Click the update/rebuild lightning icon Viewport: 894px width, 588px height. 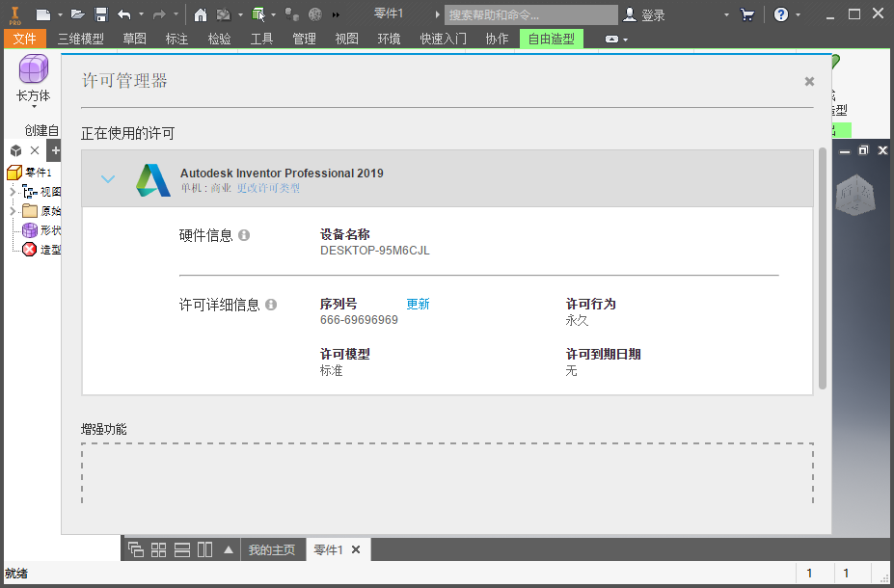[x=224, y=14]
